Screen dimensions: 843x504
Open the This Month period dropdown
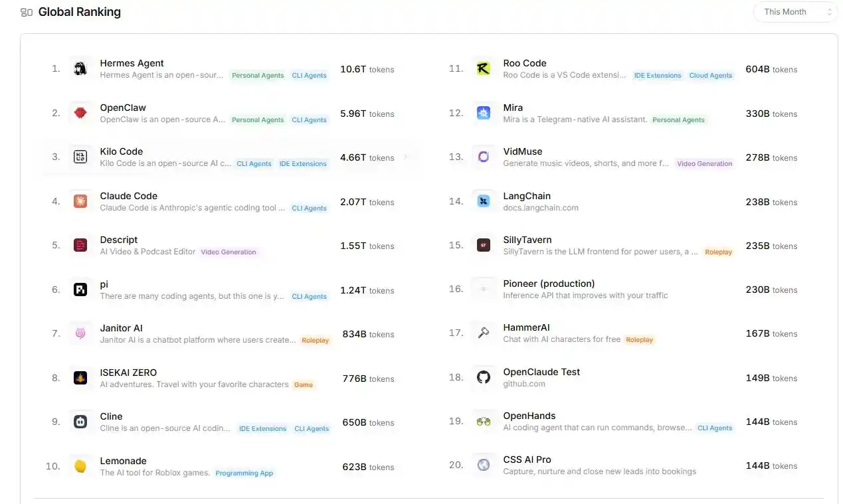coord(795,12)
